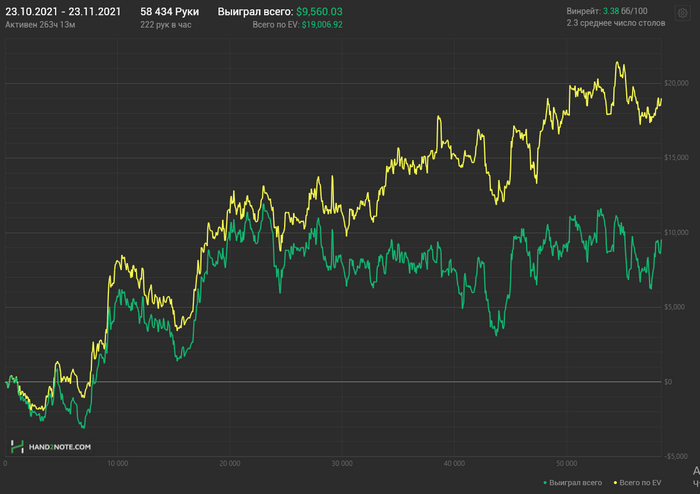This screenshot has width=700, height=494.
Task: Click the EV total value $19,006.92
Action: pyautogui.click(x=322, y=25)
